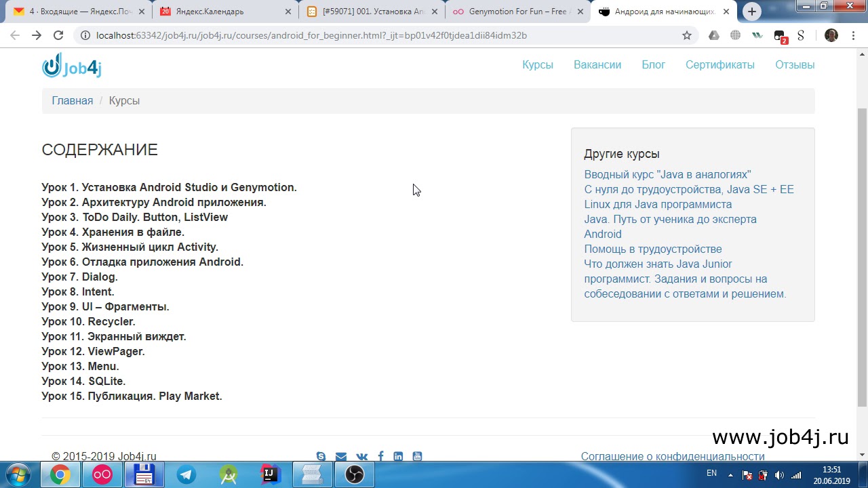This screenshot has width=868, height=488.
Task: Click the Skype icon in footer
Action: click(321, 456)
